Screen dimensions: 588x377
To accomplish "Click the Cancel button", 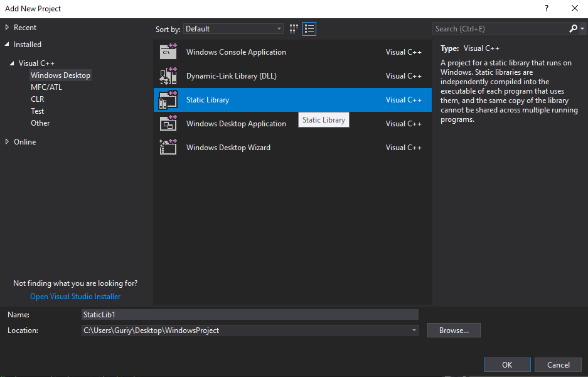I will [x=558, y=364].
